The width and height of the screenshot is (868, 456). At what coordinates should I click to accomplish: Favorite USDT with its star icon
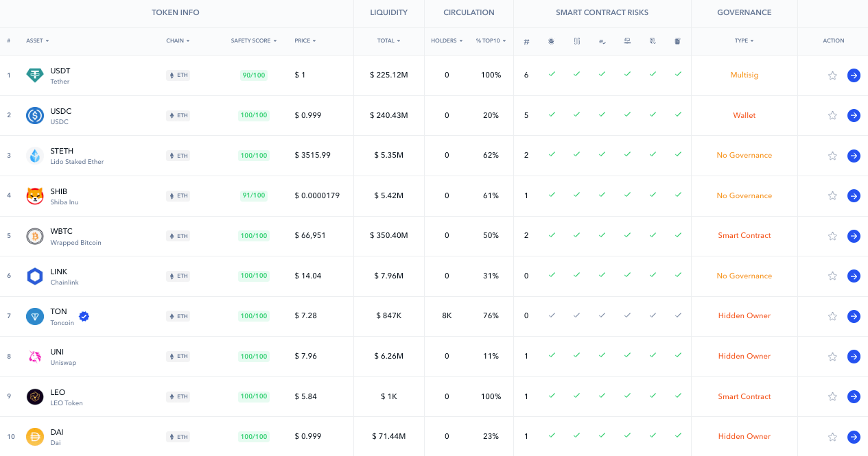[x=832, y=75]
